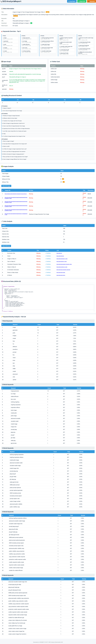Click the 'Total Links' metric row
96x644 pixels.
click(x=48, y=229)
